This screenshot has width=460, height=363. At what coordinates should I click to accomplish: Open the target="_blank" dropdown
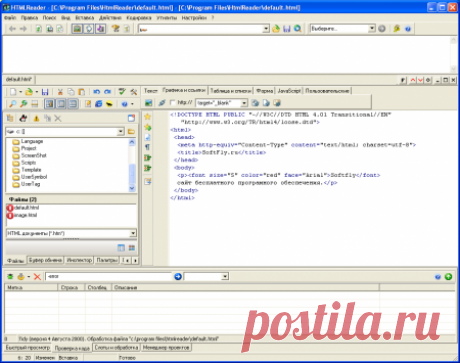coord(244,103)
